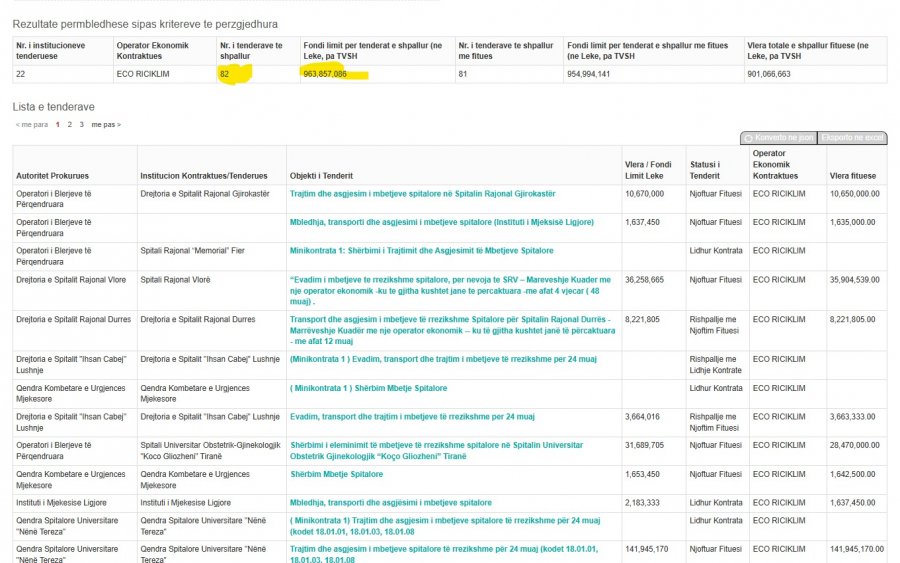
Task: Click the Statusi i Tenderit column header
Action: (705, 170)
